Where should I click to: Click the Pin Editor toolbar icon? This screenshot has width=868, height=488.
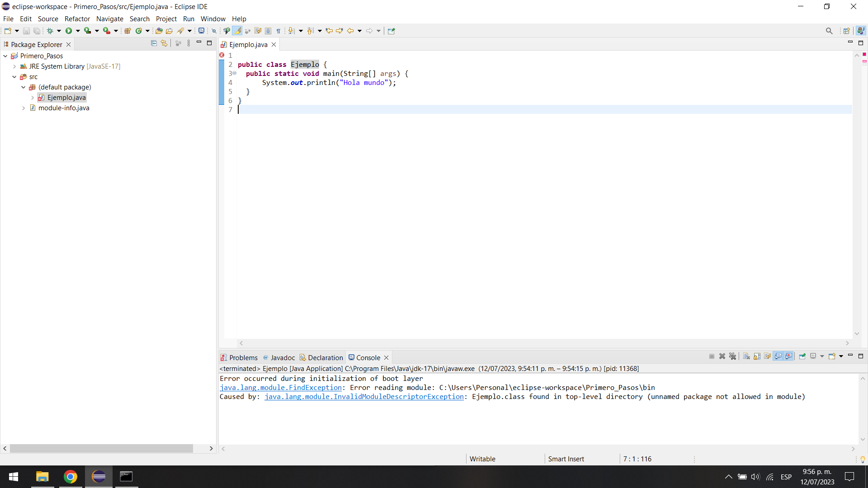392,31
